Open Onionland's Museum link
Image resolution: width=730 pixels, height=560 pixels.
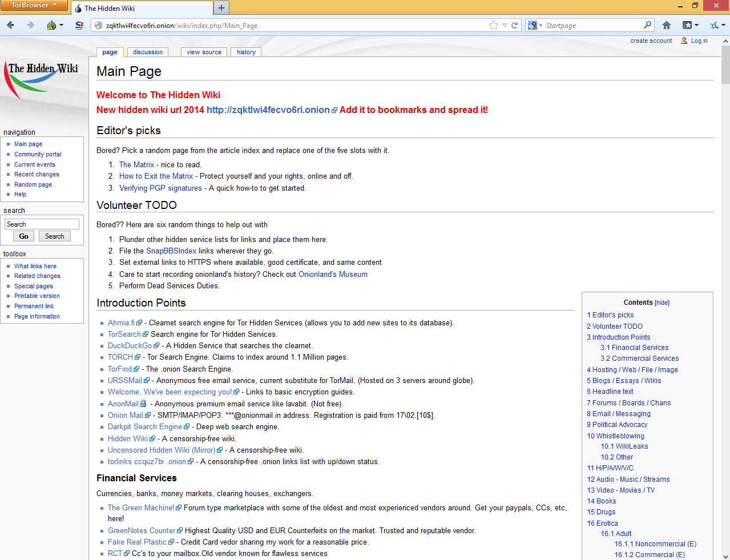point(333,274)
